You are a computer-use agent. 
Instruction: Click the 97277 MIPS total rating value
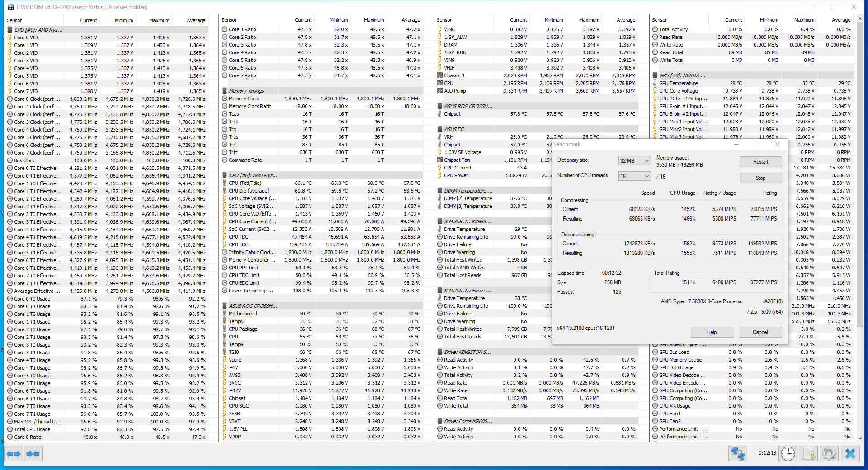coord(764,282)
